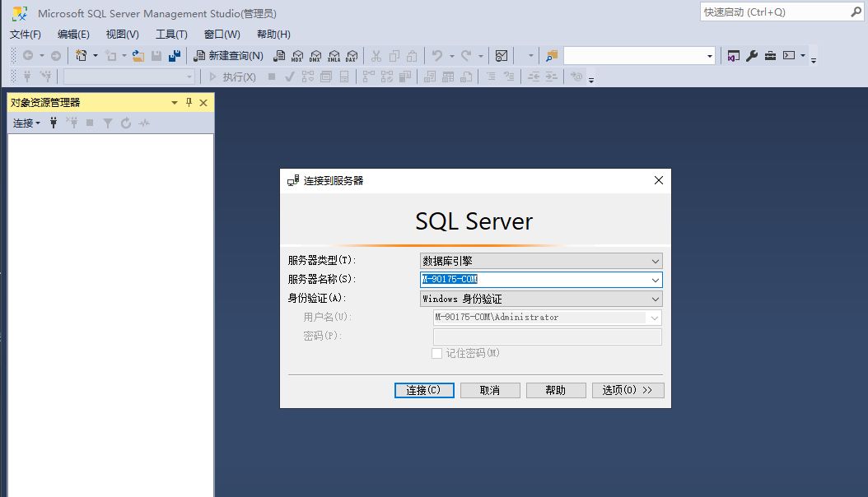
Task: Open the 用户名 dropdown arrow
Action: (655, 318)
